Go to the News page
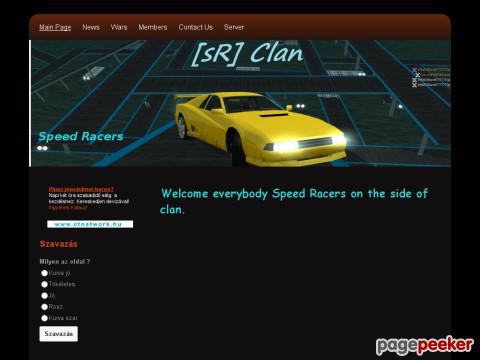The width and height of the screenshot is (480, 360). (x=91, y=27)
